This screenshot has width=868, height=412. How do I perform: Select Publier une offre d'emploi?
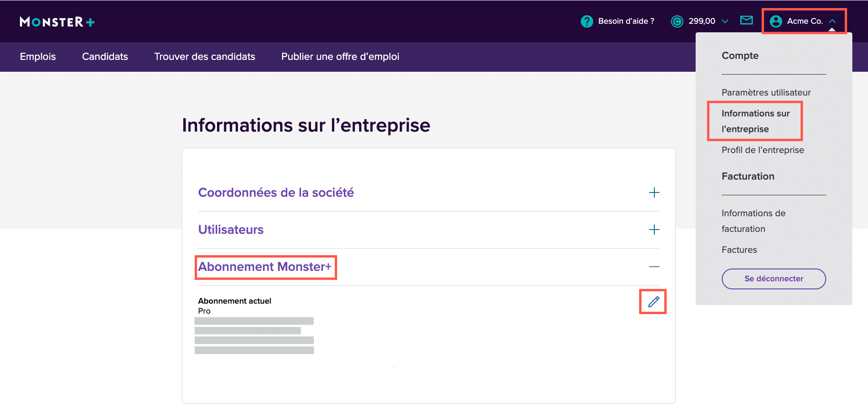(340, 57)
